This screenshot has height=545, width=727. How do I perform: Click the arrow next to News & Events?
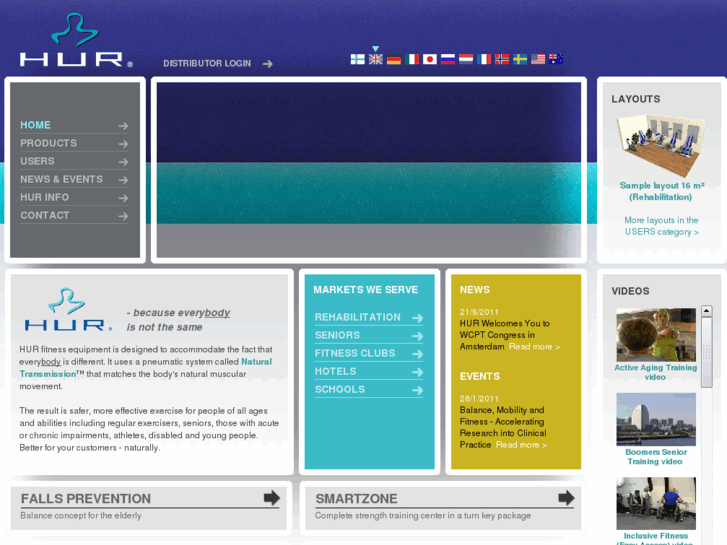click(123, 180)
